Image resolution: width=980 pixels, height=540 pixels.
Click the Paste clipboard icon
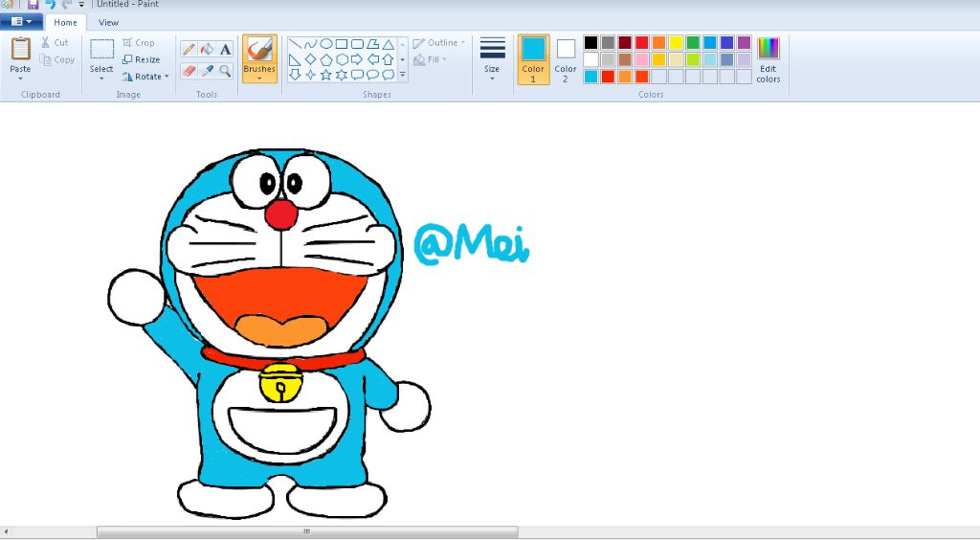21,50
